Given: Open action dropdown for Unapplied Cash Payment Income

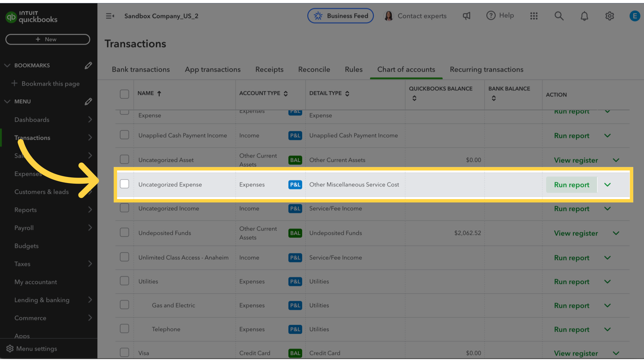Looking at the screenshot, I should click(607, 136).
